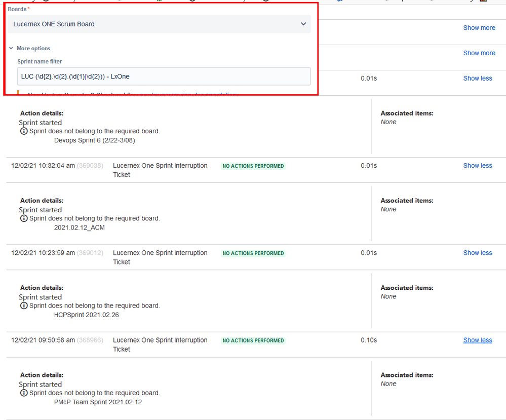Screen dimensions: 506x420
Task: Select the timestamp 12/02/21 09:50:58 am
Action: tap(43, 340)
